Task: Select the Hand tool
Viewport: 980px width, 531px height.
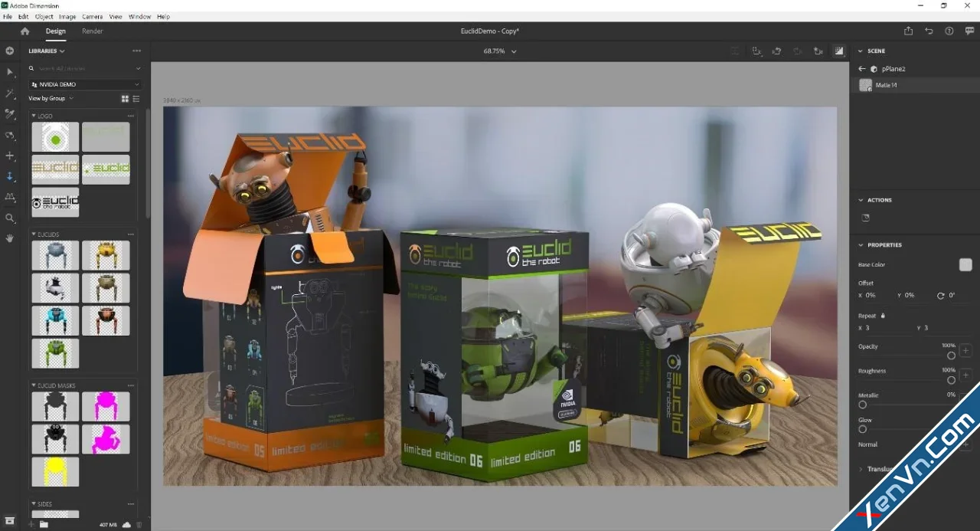Action: 10,238
